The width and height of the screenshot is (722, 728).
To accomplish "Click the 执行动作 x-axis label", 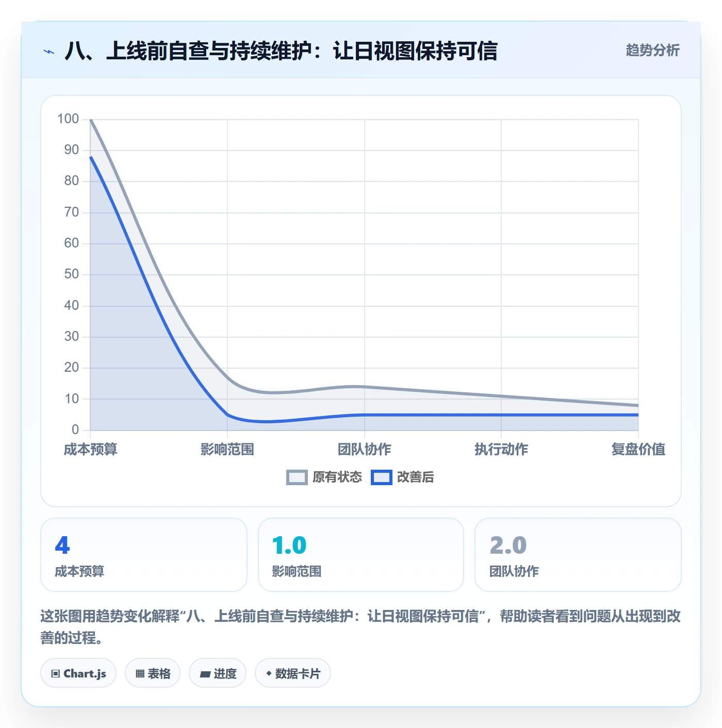I will (501, 450).
